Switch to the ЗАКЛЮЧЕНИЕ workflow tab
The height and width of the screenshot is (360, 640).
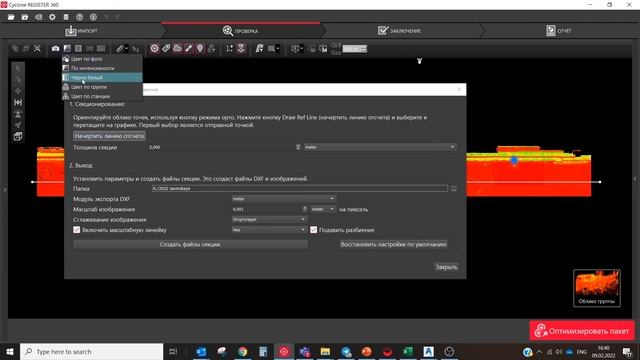[x=400, y=31]
